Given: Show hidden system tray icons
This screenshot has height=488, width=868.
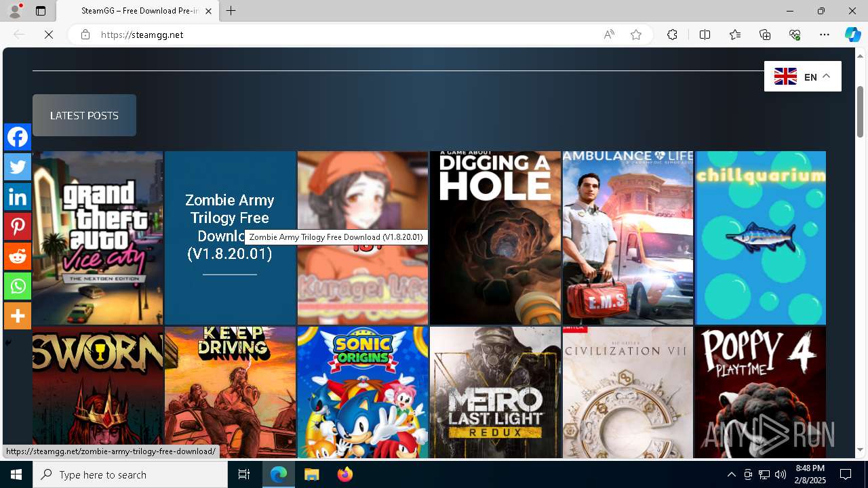Looking at the screenshot, I should pos(731,474).
